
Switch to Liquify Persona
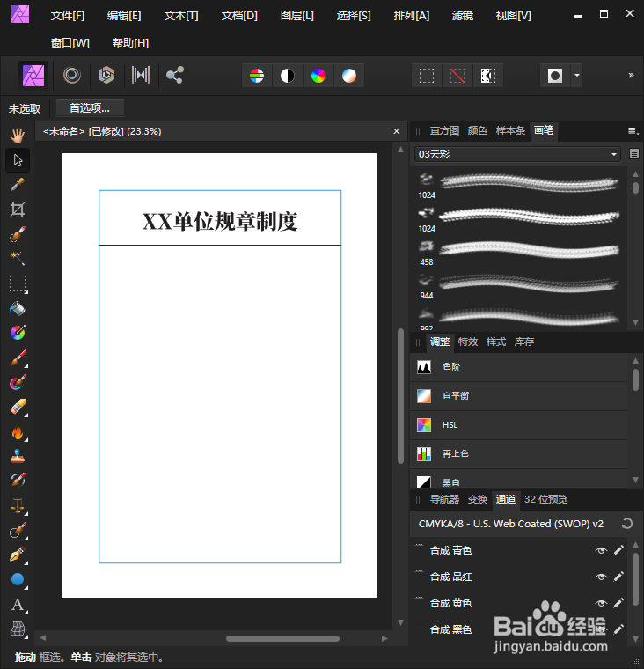[x=72, y=76]
